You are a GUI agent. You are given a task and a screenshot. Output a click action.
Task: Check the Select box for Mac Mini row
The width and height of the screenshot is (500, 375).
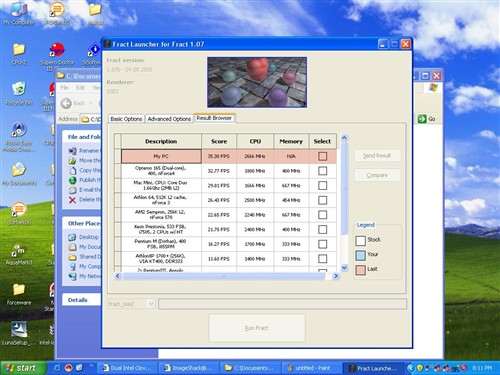tap(322, 185)
